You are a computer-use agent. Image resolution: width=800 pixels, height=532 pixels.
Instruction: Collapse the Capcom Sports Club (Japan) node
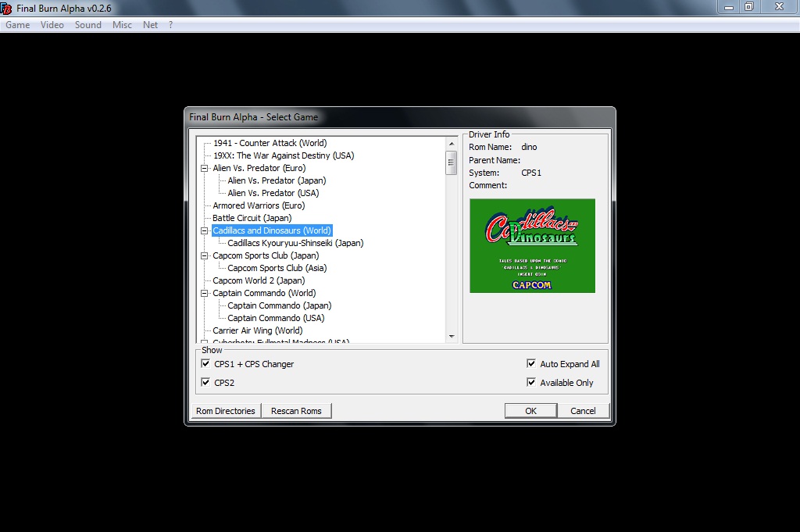point(204,255)
